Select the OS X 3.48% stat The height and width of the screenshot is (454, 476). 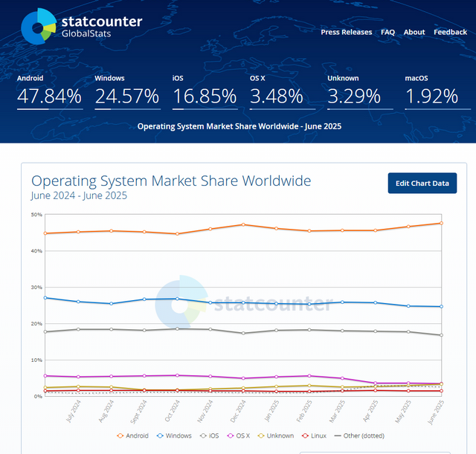tap(283, 92)
